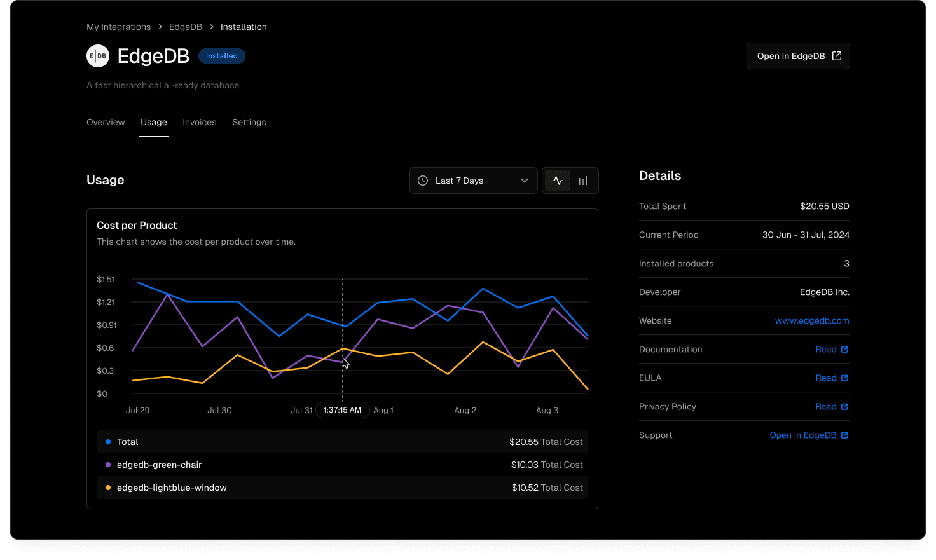Click the clock icon in date range selector

(x=423, y=181)
